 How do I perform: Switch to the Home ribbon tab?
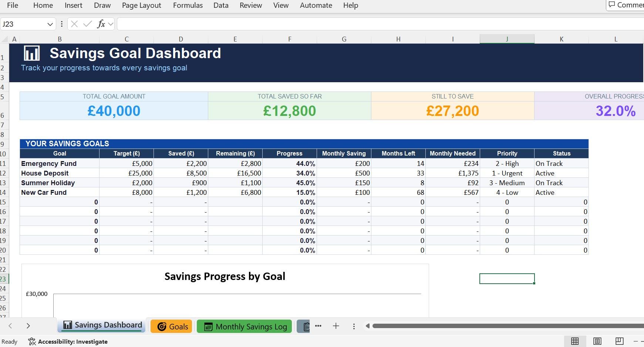[x=43, y=5]
